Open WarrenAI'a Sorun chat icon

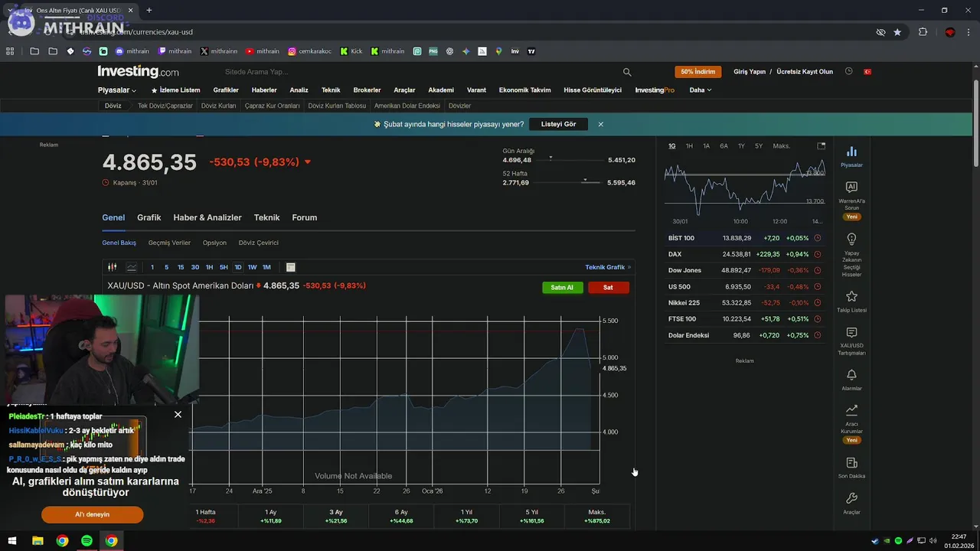(x=851, y=187)
